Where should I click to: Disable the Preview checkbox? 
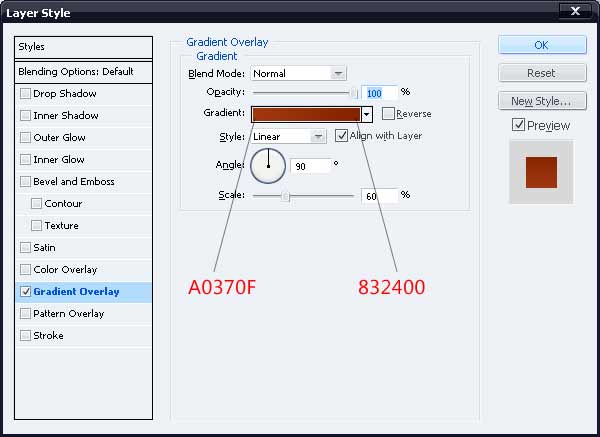click(x=518, y=125)
